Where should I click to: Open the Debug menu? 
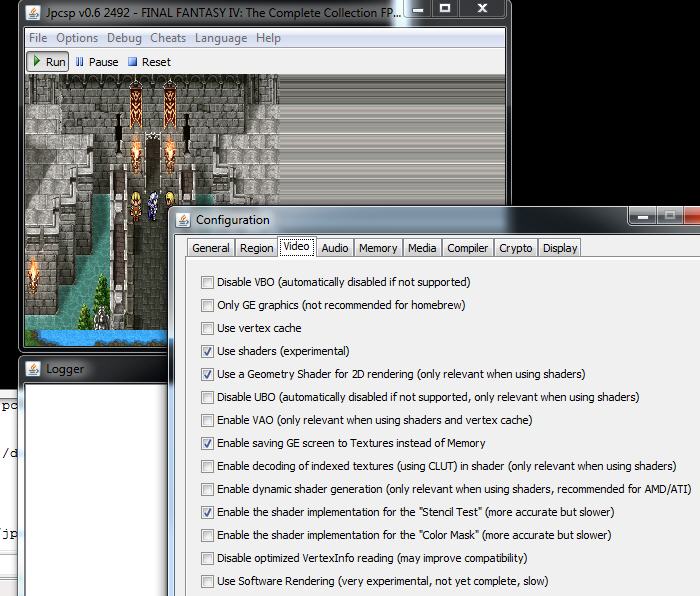pos(124,38)
